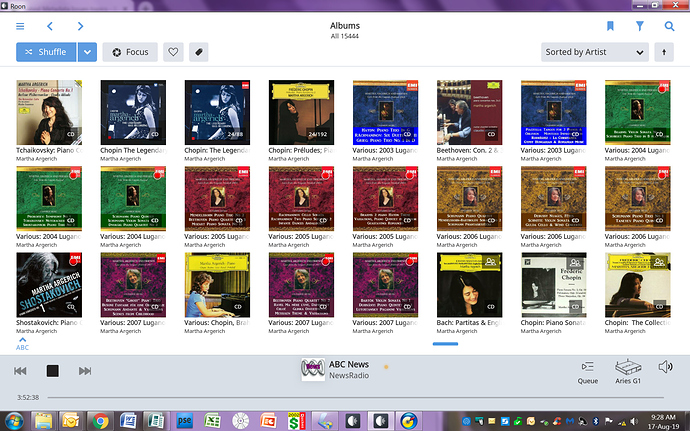690x431 pixels.
Task: Open Windows Explorer folder in taskbar
Action: (43, 421)
